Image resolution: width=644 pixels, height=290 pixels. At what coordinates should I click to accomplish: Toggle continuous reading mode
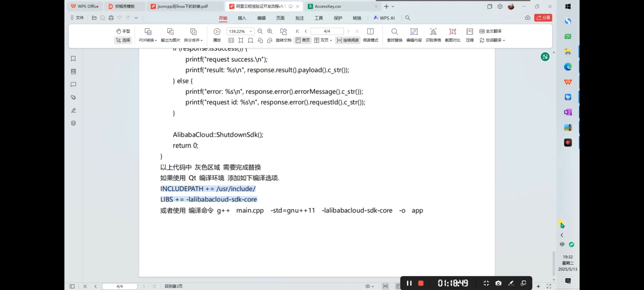pyautogui.click(x=348, y=40)
